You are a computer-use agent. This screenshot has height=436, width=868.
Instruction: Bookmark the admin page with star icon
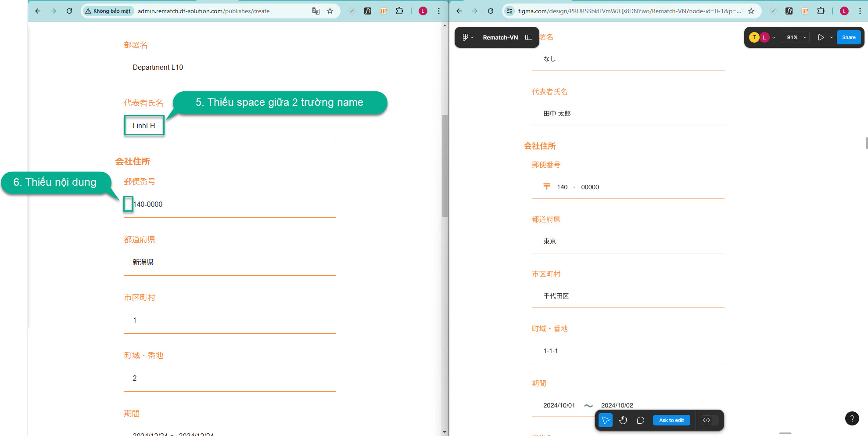click(330, 11)
